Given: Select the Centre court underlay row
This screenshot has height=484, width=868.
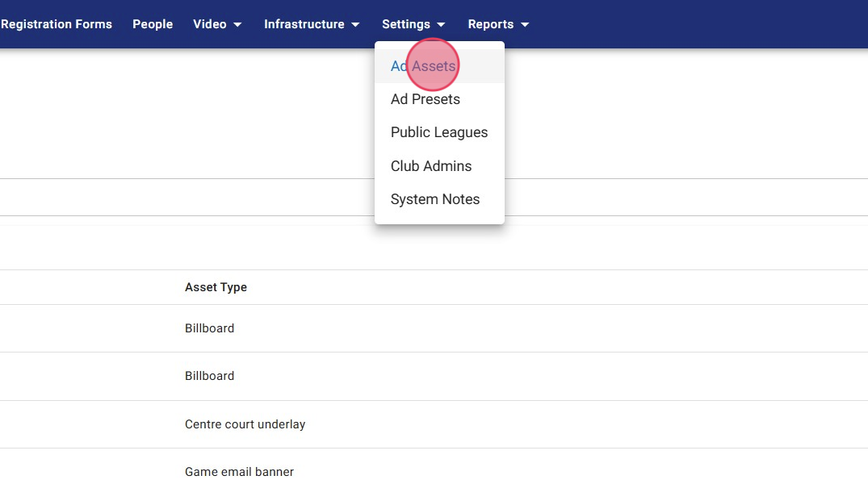Looking at the screenshot, I should [434, 424].
